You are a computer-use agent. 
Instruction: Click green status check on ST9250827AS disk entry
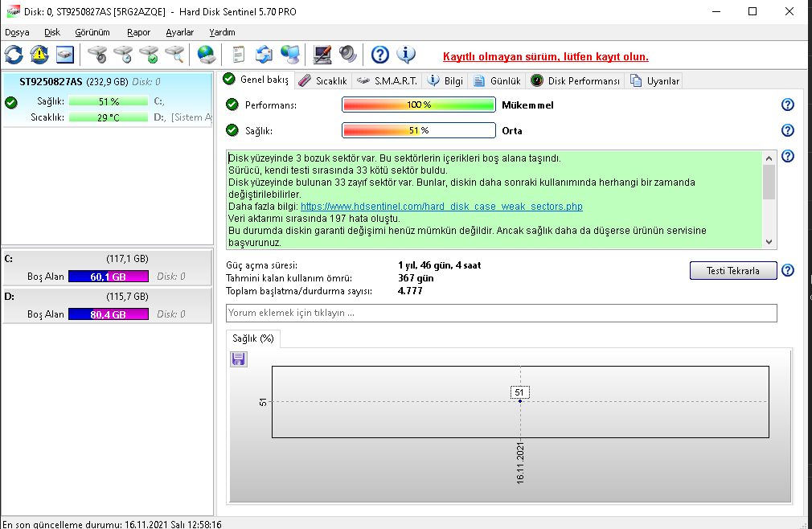(11, 102)
